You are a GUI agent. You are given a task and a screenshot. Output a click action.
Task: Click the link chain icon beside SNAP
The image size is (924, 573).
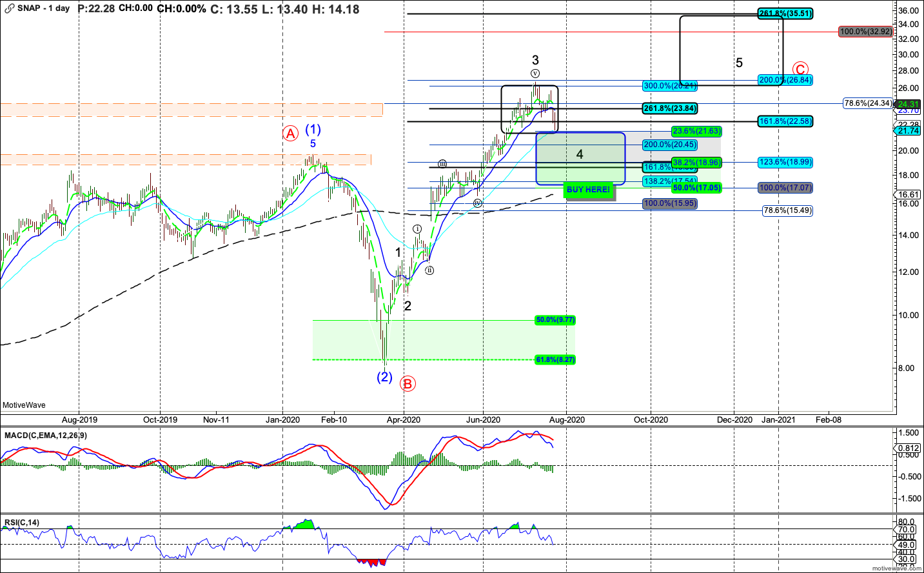coord(9,8)
